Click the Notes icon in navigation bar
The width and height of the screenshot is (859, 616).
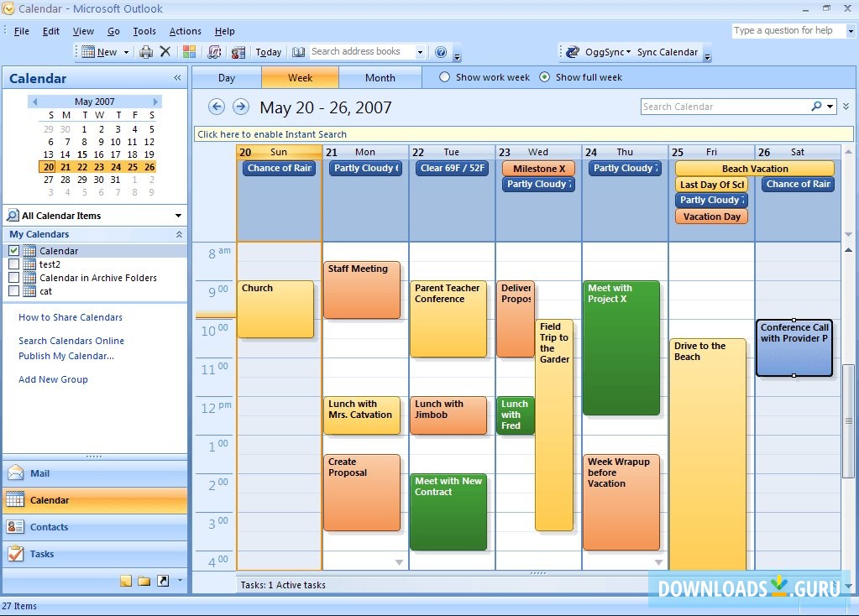click(126, 581)
